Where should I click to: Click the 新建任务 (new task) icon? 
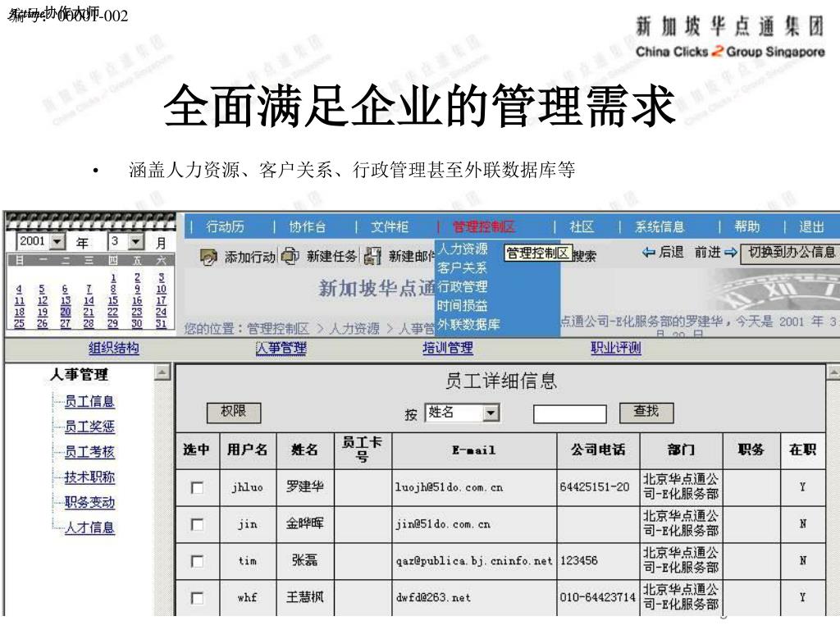pos(290,257)
